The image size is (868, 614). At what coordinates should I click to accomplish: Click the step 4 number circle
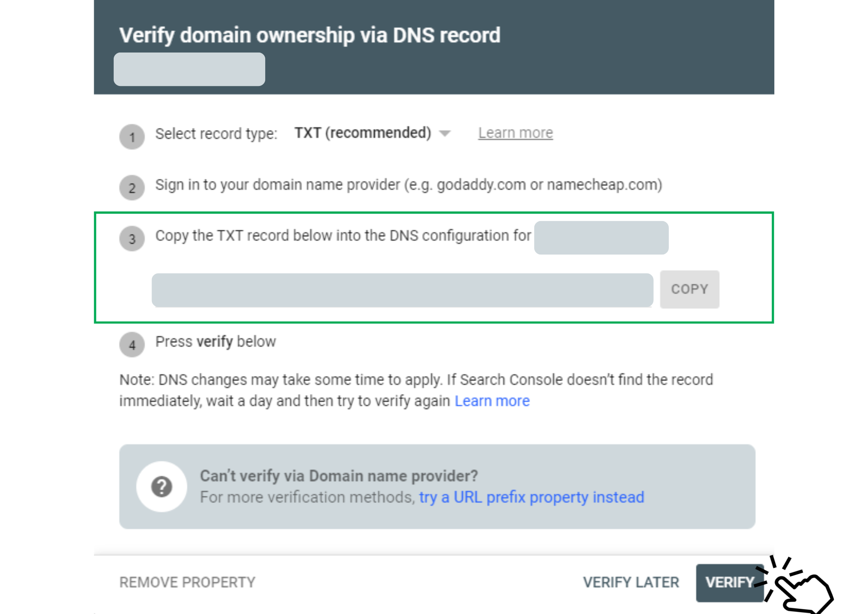tap(132, 345)
